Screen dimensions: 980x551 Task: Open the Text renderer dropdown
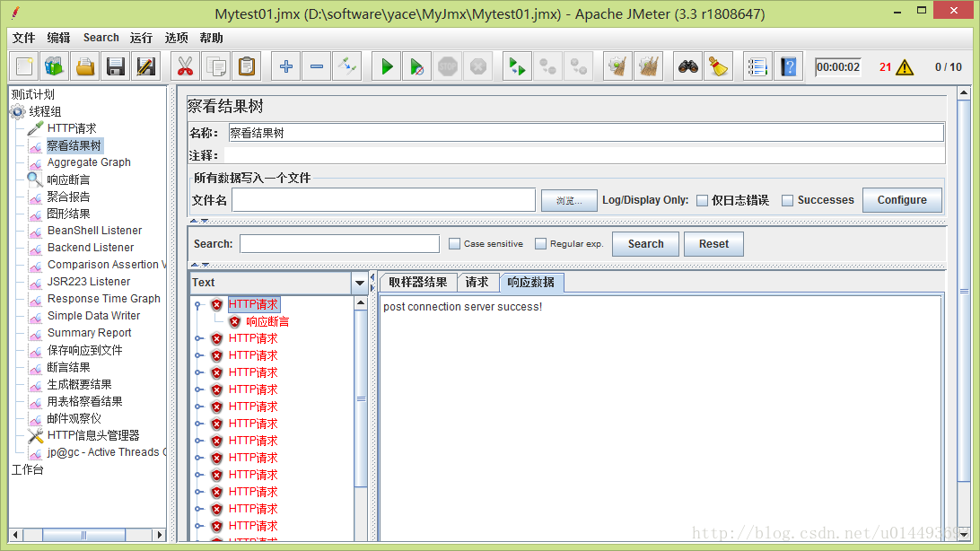click(x=359, y=283)
